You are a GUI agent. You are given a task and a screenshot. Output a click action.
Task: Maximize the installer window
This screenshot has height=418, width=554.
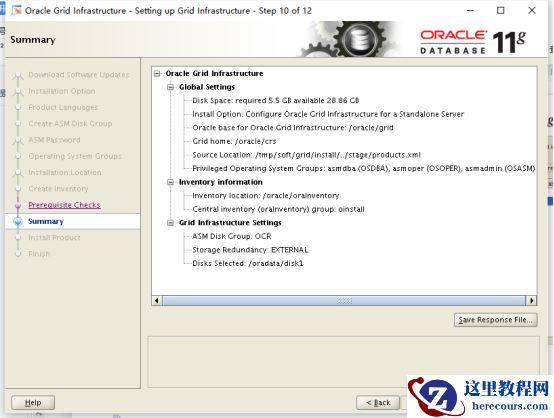[501, 11]
